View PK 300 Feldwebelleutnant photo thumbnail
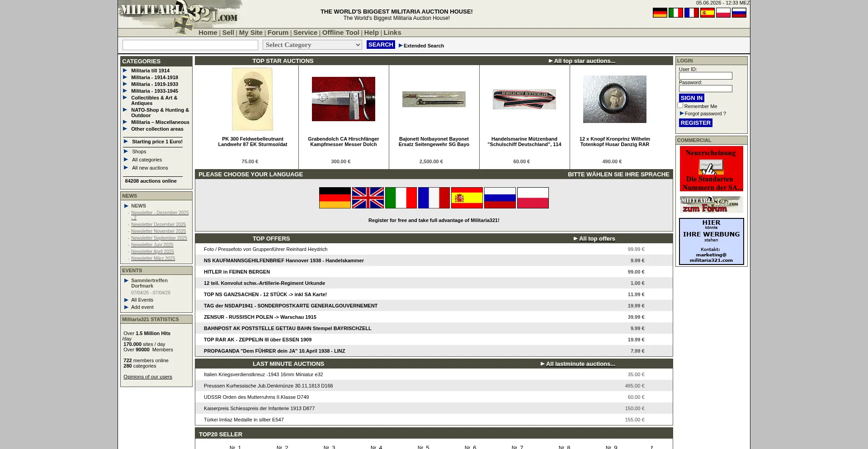The height and width of the screenshot is (449, 868). (252, 99)
